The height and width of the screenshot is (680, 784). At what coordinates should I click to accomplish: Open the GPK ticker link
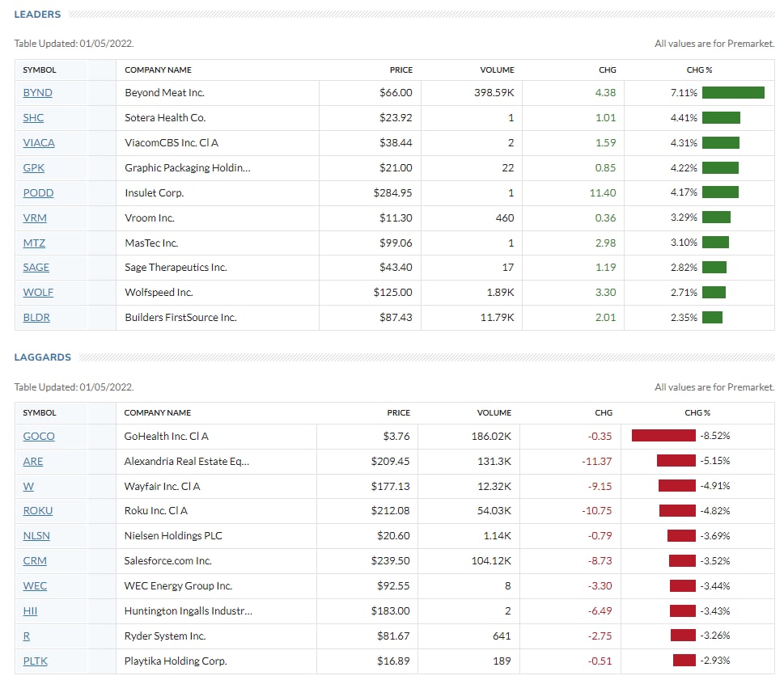pos(33,168)
